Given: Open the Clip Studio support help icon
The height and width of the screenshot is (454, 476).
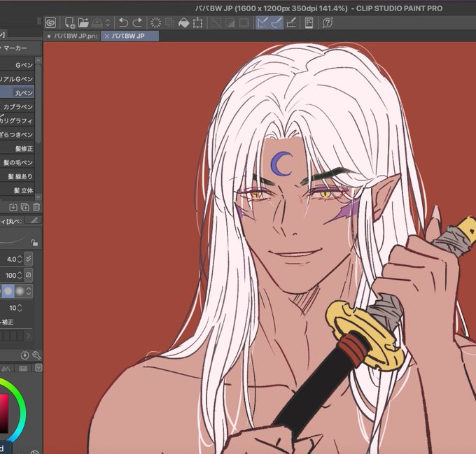Looking at the screenshot, I should [x=328, y=23].
